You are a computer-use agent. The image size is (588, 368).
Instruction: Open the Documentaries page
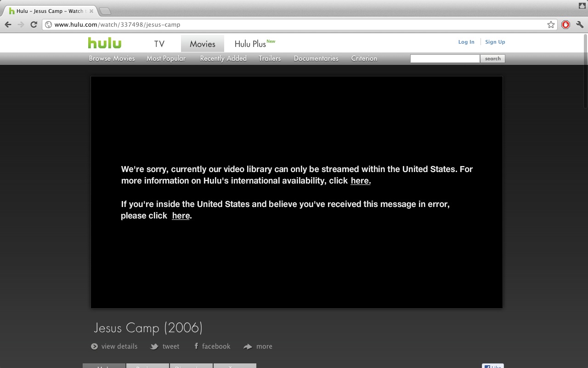point(316,58)
